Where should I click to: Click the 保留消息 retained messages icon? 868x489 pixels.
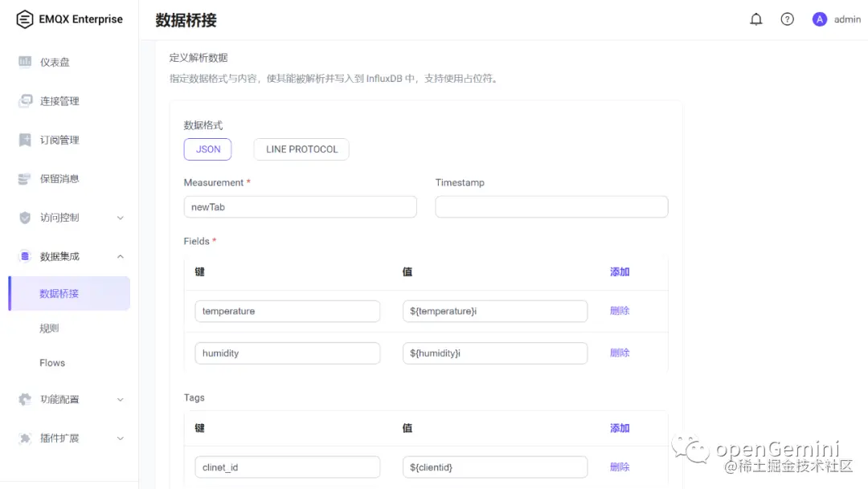click(x=24, y=178)
